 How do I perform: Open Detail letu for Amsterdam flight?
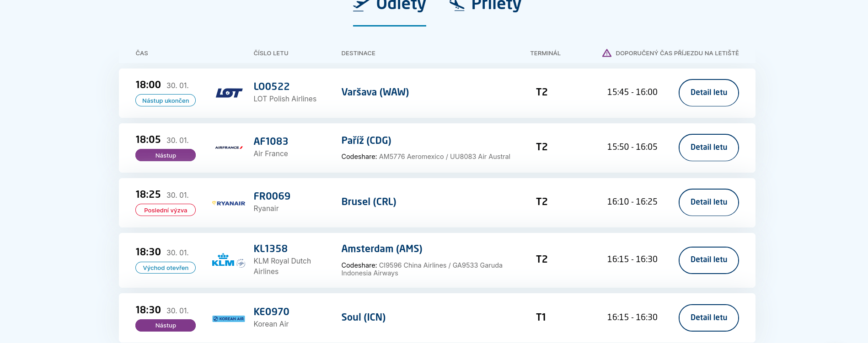coord(708,260)
